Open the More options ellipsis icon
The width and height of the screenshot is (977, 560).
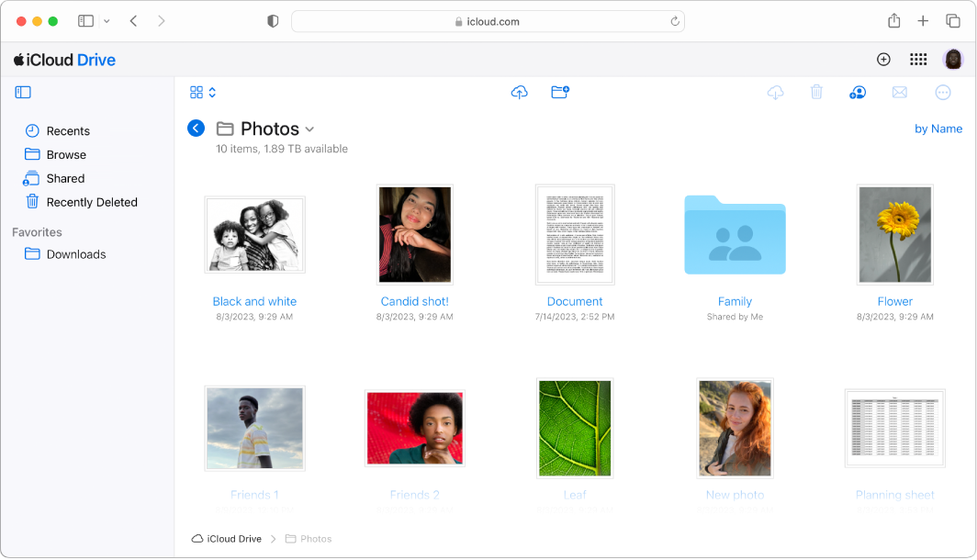(943, 92)
